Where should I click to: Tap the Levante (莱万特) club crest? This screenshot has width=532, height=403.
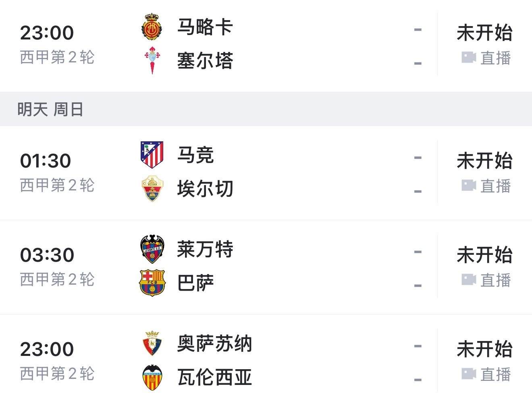coord(152,249)
